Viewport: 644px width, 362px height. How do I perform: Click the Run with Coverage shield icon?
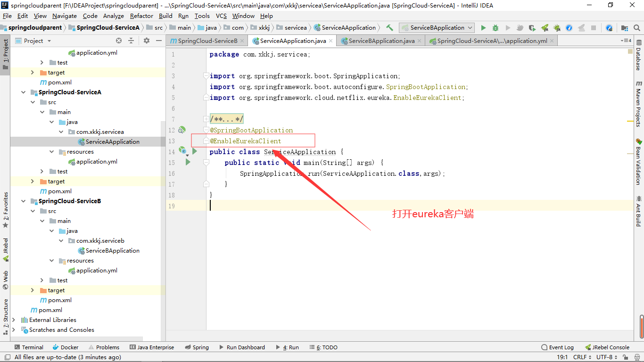[532, 28]
